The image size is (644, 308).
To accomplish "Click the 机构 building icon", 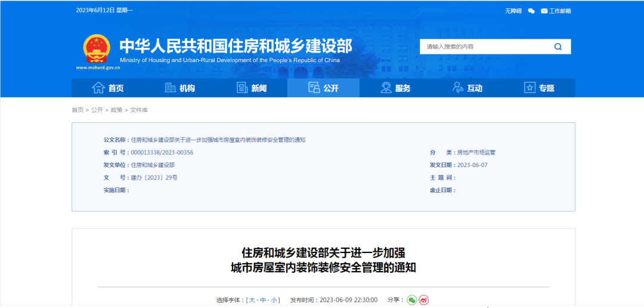I will tap(171, 88).
